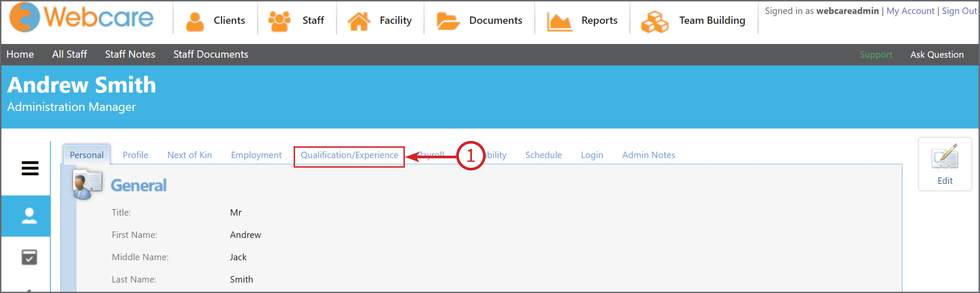Switch to the Qualification/Experience tab
Viewport: 980px width, 293px height.
tap(349, 155)
